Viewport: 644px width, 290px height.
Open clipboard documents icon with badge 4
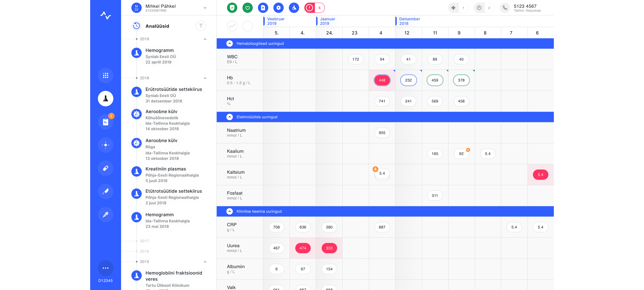[106, 122]
